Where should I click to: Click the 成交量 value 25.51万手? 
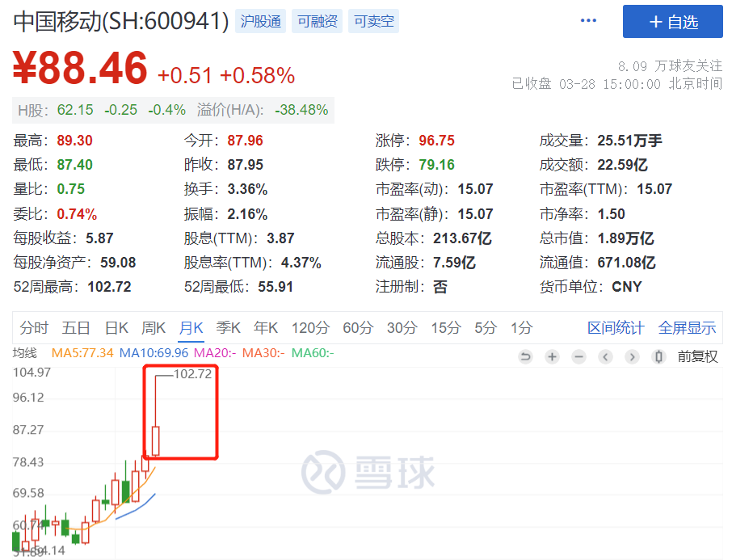coord(629,141)
